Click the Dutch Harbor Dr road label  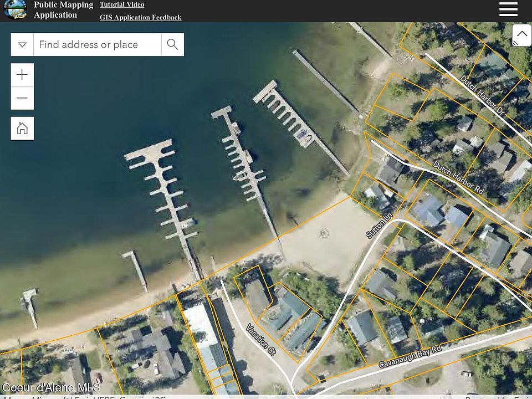pos(483,95)
